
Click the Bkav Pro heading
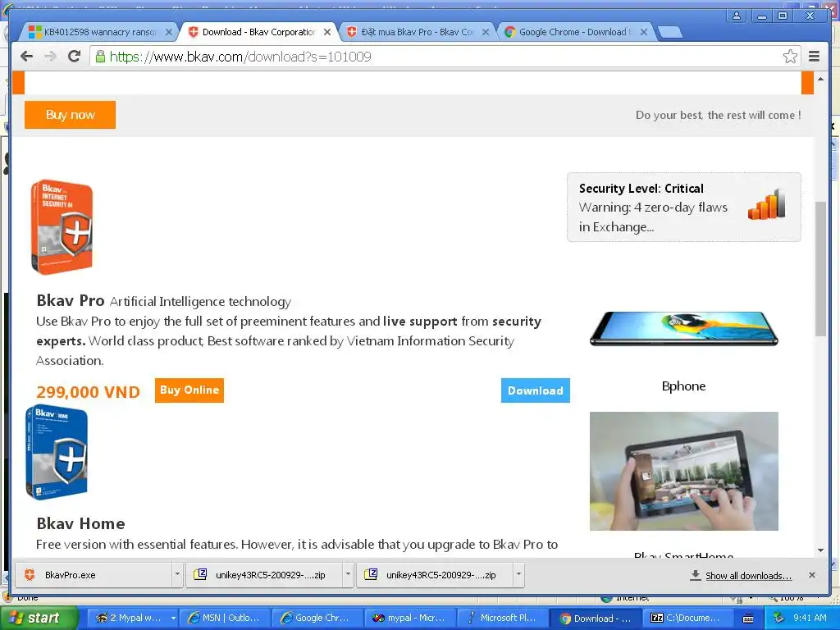coord(71,300)
